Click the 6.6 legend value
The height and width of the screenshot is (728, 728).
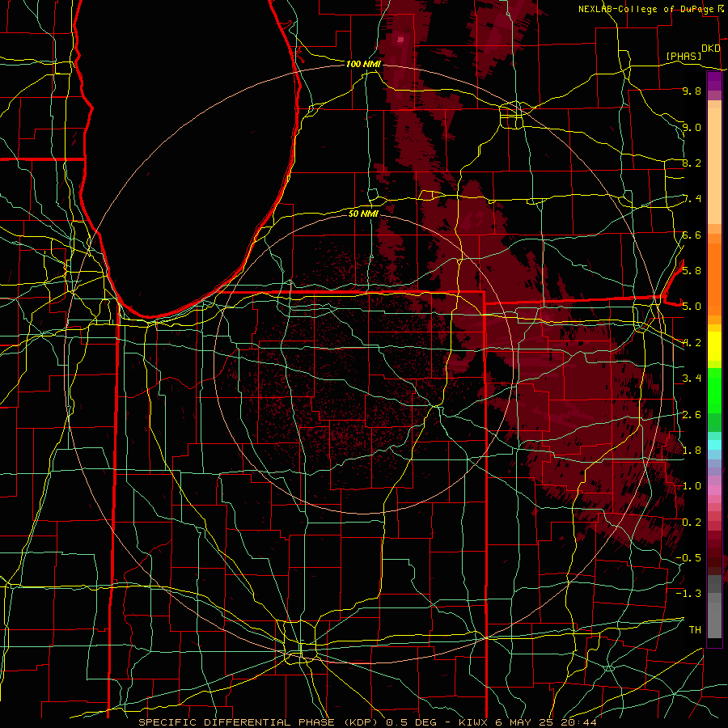click(692, 235)
